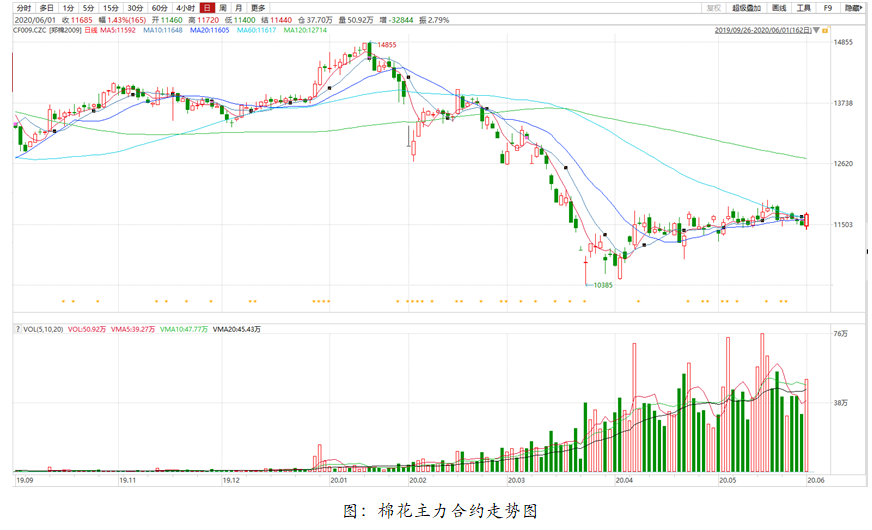Click volume value 量 50.92万

(356, 20)
